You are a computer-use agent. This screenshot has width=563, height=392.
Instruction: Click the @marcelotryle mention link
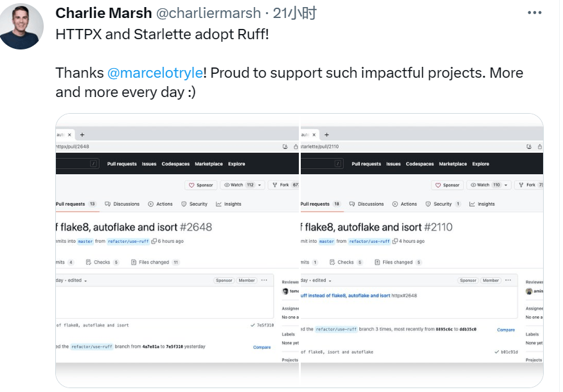point(155,73)
